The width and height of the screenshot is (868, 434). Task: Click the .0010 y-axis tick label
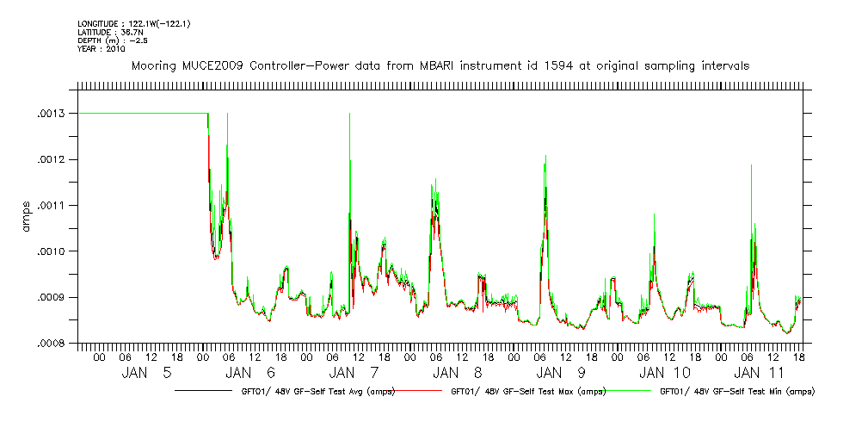(53, 251)
